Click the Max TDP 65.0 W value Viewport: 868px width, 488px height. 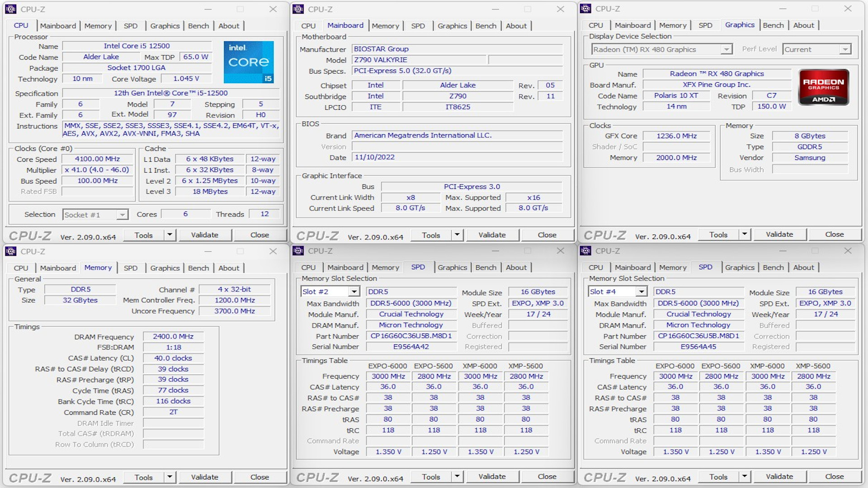point(196,57)
